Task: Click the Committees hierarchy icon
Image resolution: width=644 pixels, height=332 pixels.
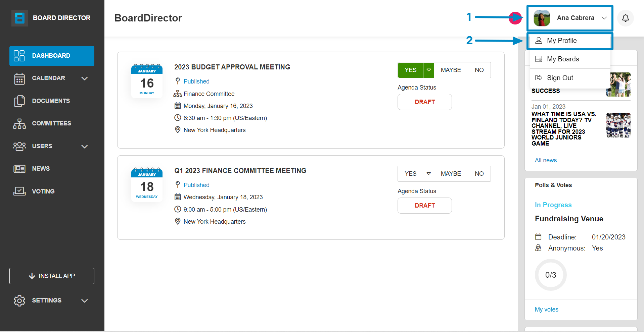Action: [19, 123]
